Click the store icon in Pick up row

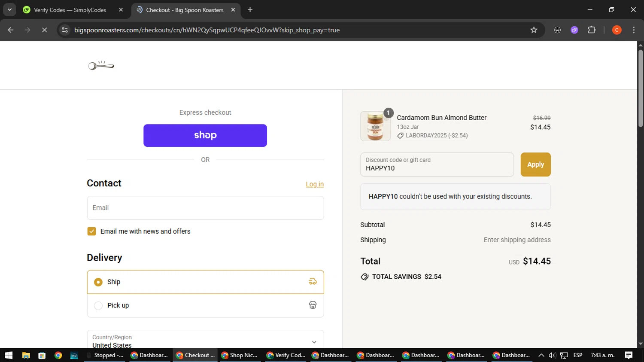click(x=313, y=305)
